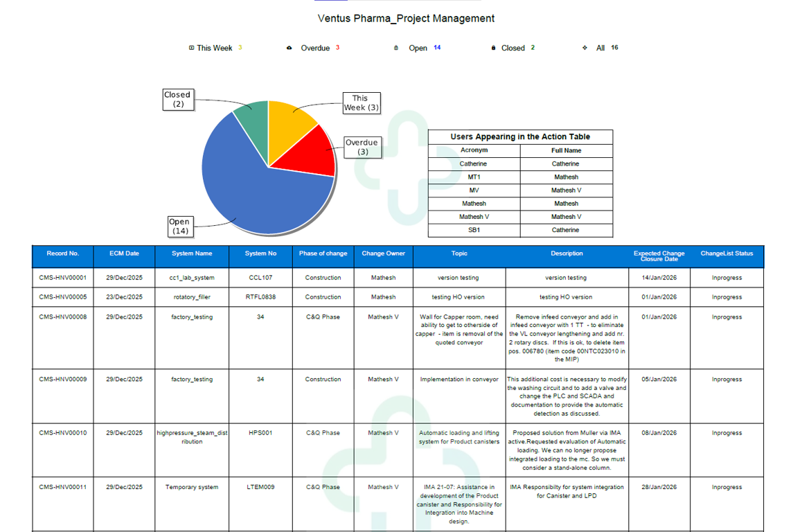Click the Closed (2) chart label
793x532 pixels.
pos(178,99)
